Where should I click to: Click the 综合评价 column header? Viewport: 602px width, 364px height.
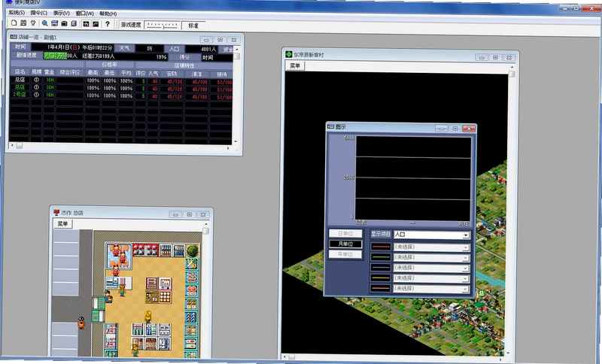click(70, 72)
